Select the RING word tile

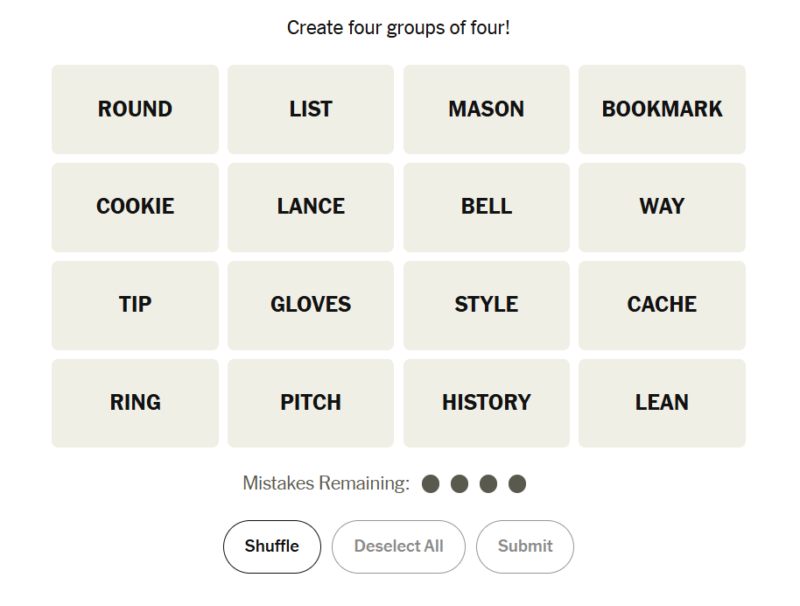click(135, 403)
